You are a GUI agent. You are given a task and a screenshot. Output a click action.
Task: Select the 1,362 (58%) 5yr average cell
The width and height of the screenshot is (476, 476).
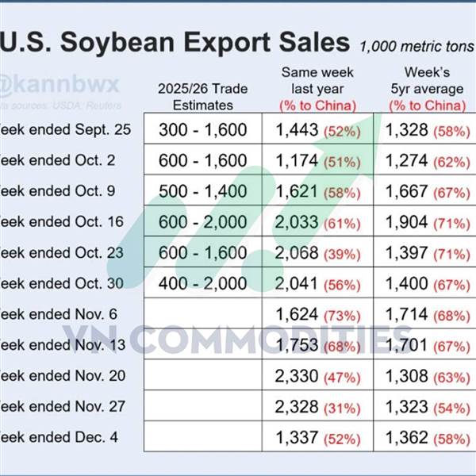coord(429,437)
